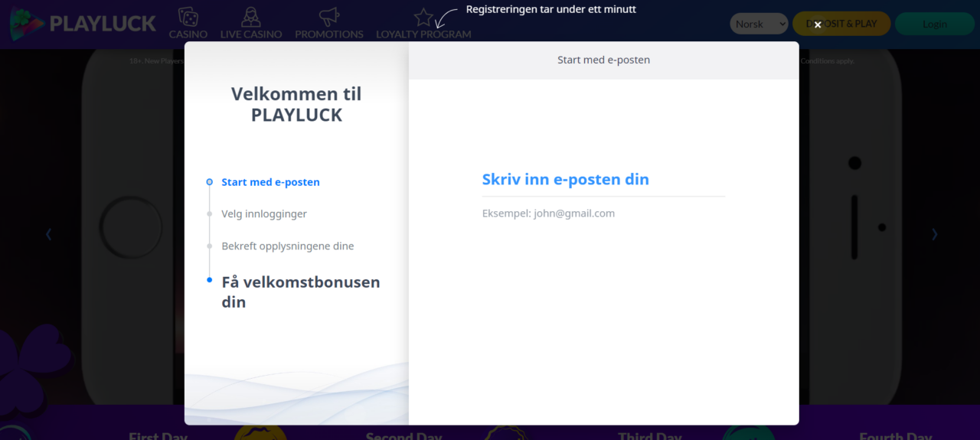Select step Bekreft opplysningene dine
The image size is (980, 440).
pos(288,246)
